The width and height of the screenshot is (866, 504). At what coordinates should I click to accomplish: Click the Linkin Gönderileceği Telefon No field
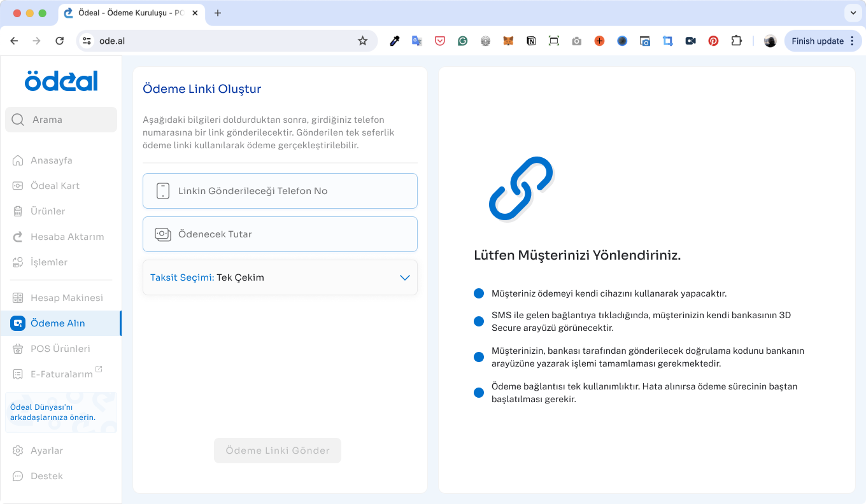coord(280,191)
